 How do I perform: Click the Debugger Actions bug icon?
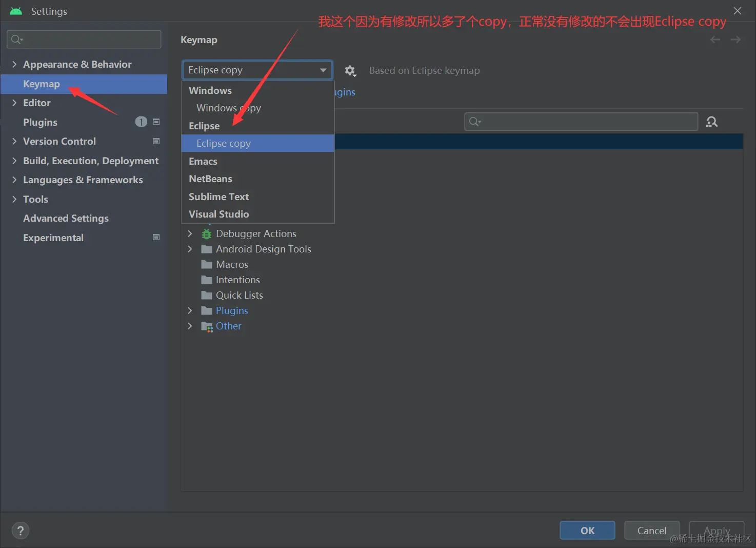207,234
